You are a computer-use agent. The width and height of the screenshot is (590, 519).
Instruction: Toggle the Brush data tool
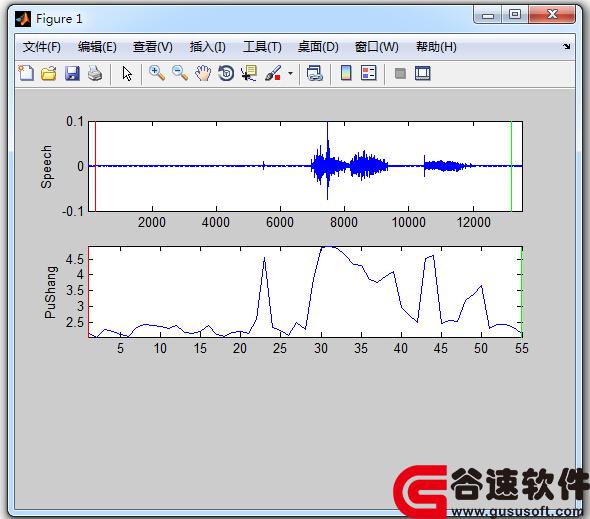click(x=273, y=73)
